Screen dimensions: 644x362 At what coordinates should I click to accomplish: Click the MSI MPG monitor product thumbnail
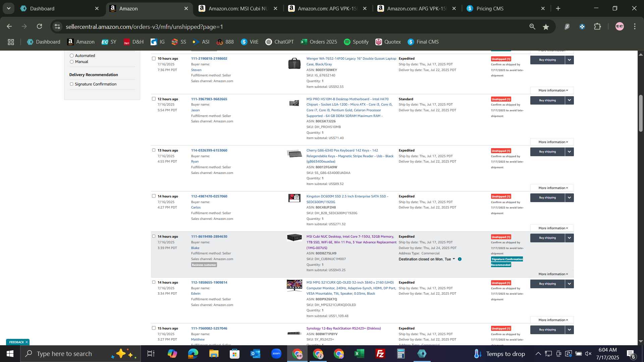(294, 285)
